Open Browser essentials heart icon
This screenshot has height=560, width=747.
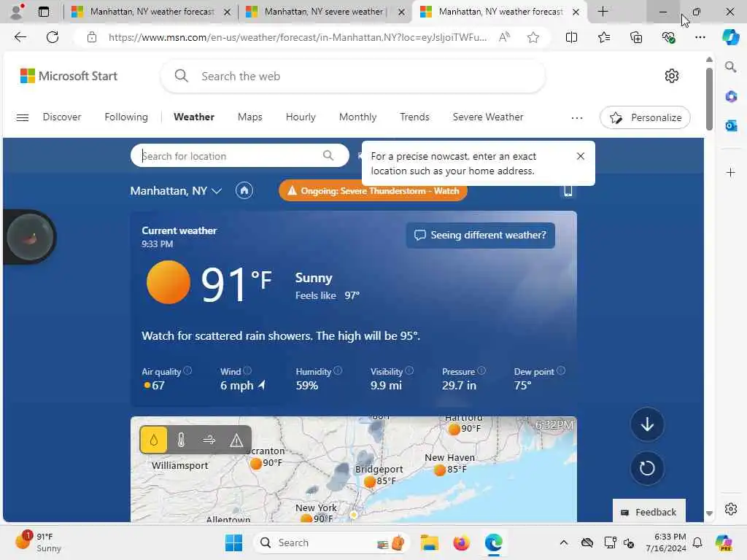click(668, 37)
